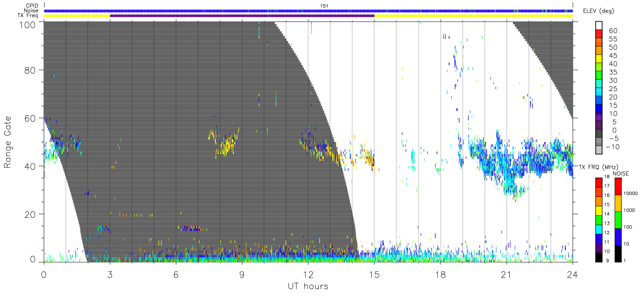
Task: Click the y-axis tick label "60"
Action: coord(30,118)
